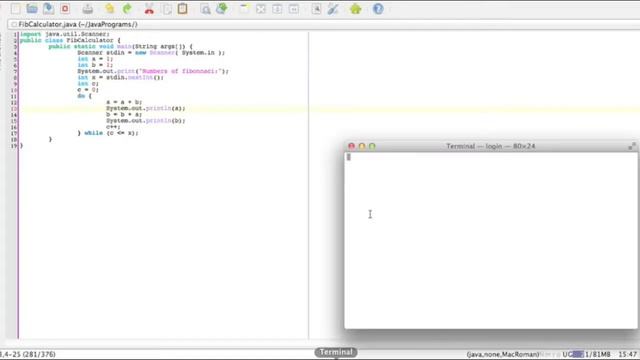Screen dimensions: 640x360
Task: Open Find dialog magnifier icon
Action: pos(205,9)
